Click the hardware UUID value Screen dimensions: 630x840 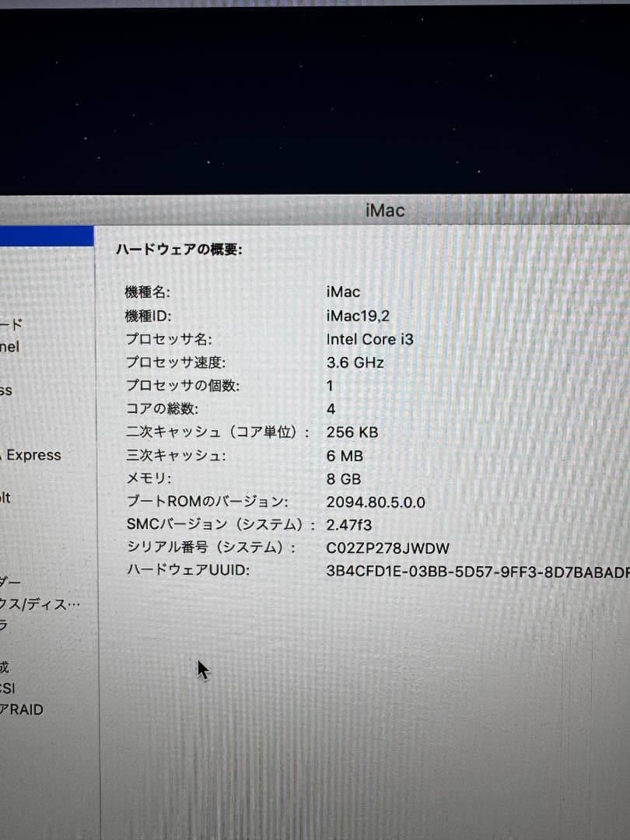click(x=478, y=572)
